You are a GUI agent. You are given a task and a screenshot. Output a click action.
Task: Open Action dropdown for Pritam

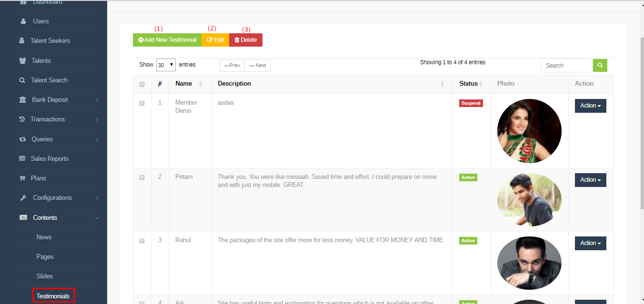[x=591, y=180]
